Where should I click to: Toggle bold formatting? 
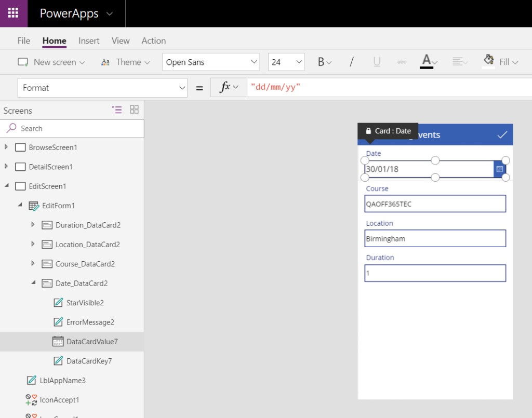(x=321, y=61)
